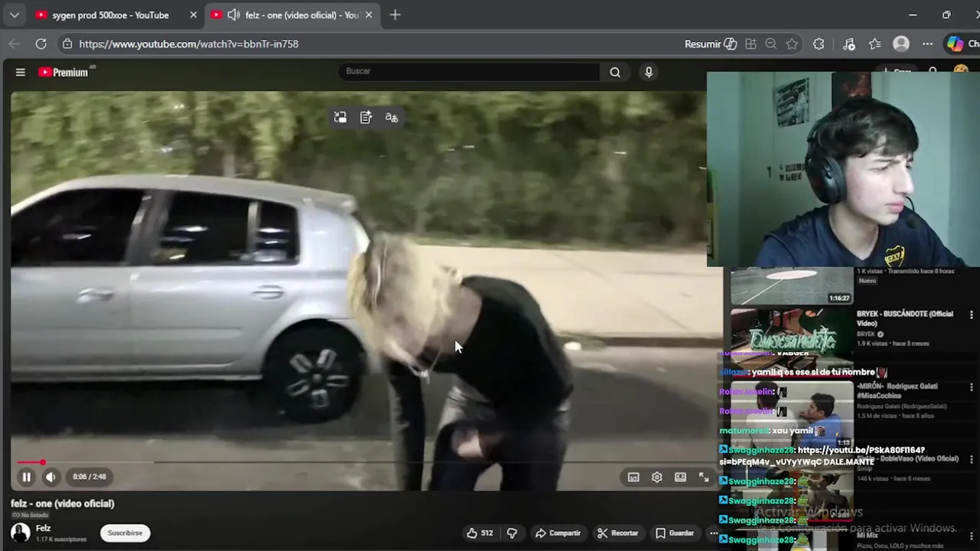980x551 pixels.
Task: Share the video via Compartir
Action: point(558,533)
